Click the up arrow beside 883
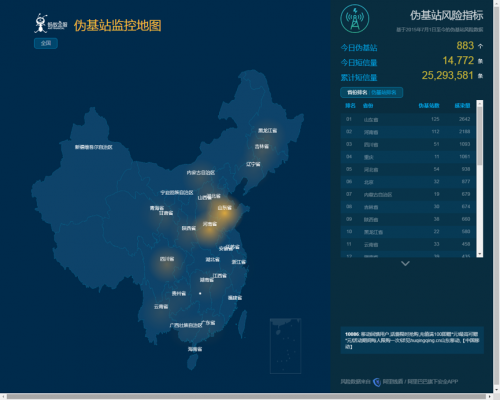Screen dimensions: 500x400 coord(480,46)
